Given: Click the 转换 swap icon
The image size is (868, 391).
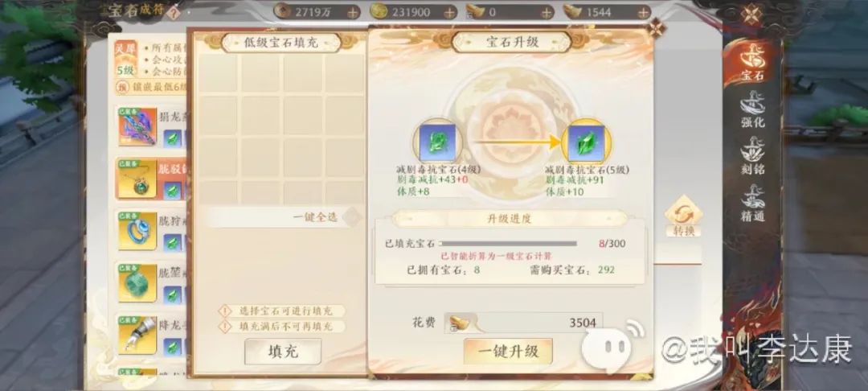Looking at the screenshot, I should coord(684,216).
